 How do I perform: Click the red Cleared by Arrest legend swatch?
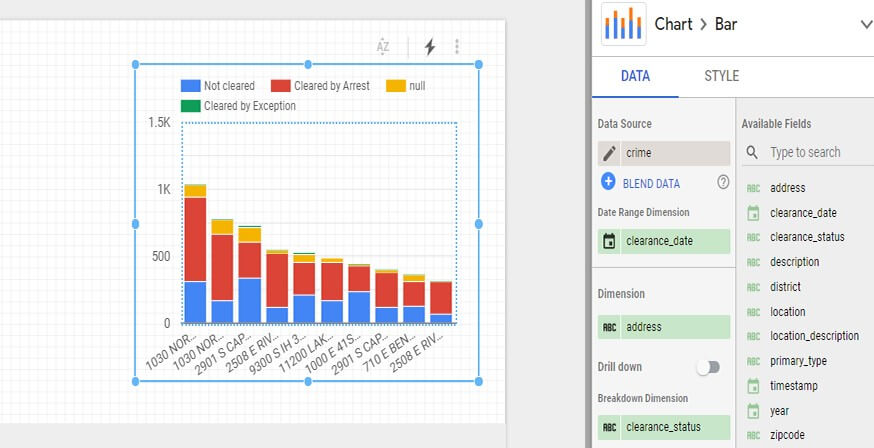point(280,86)
